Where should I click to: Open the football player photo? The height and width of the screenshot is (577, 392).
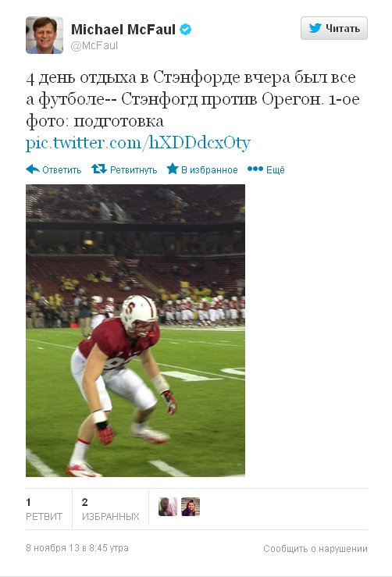click(135, 330)
